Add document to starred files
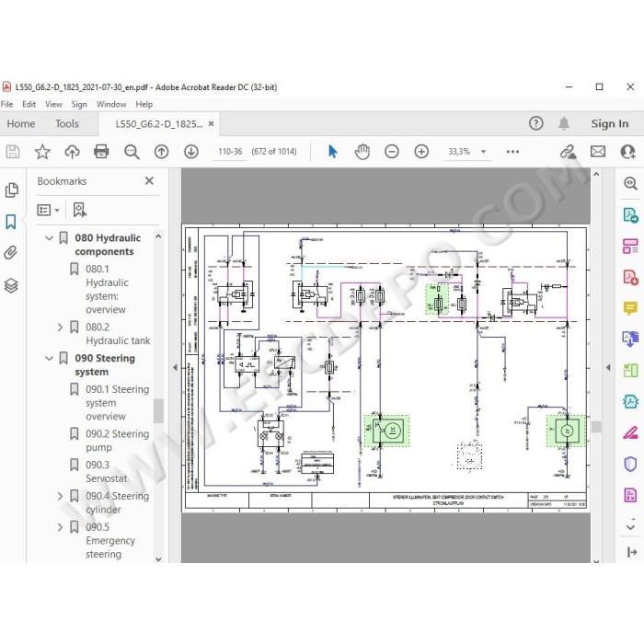Image resolution: width=644 pixels, height=644 pixels. click(42, 152)
